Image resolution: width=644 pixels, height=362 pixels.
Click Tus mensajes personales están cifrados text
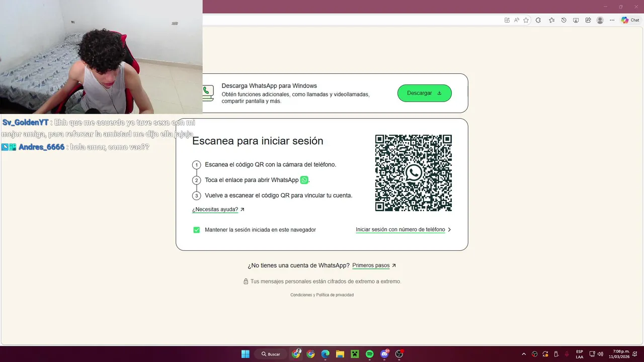326,282
